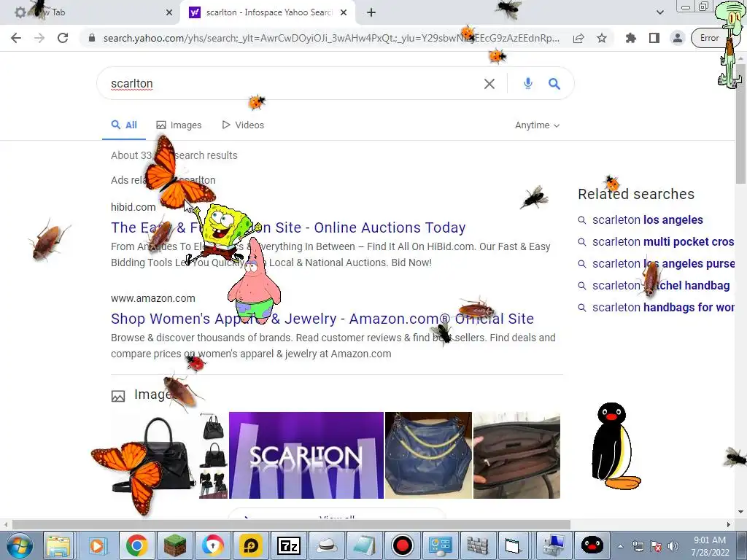Open the purple SCARLTON logo image thumbnail
The width and height of the screenshot is (747, 560).
click(306, 455)
